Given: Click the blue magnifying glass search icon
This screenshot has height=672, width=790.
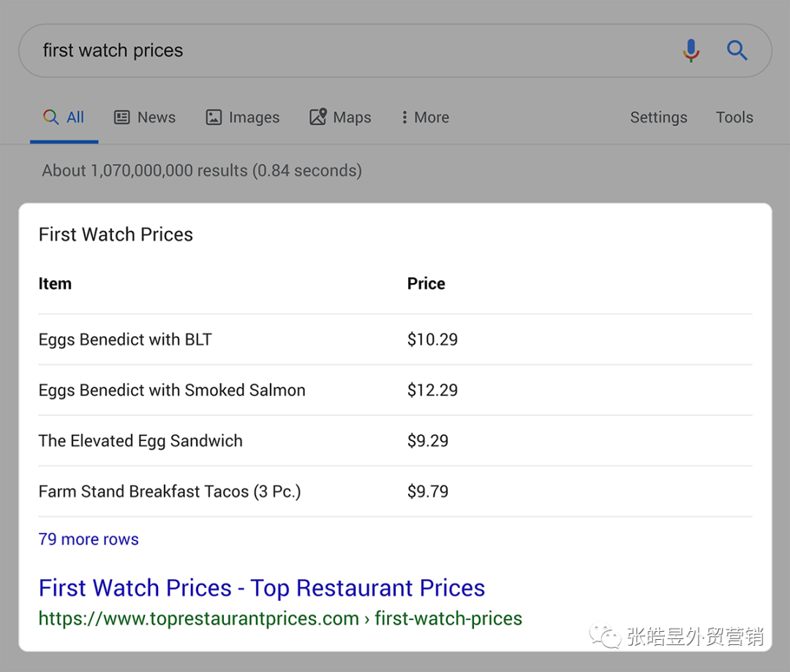Looking at the screenshot, I should coord(737,50).
